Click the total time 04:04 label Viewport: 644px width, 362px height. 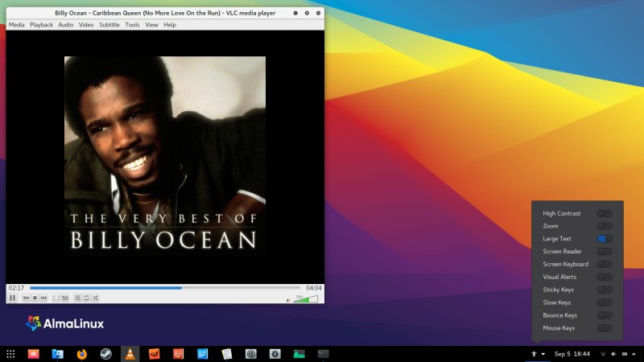point(314,288)
